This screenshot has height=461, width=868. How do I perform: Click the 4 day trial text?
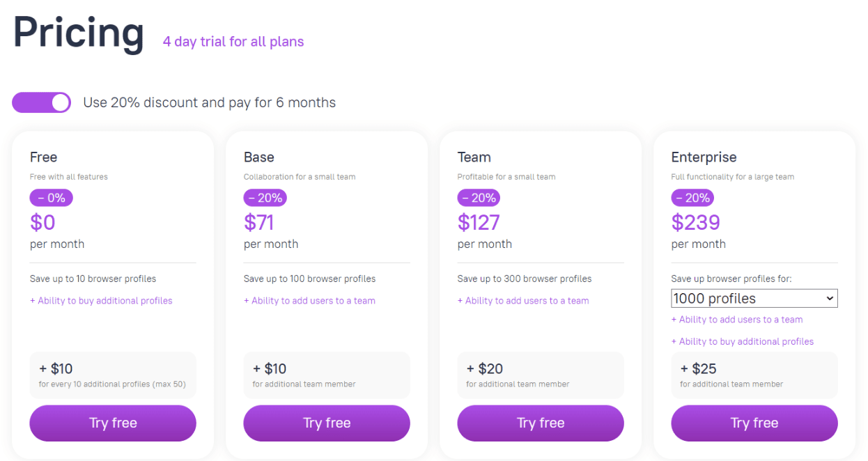[233, 42]
